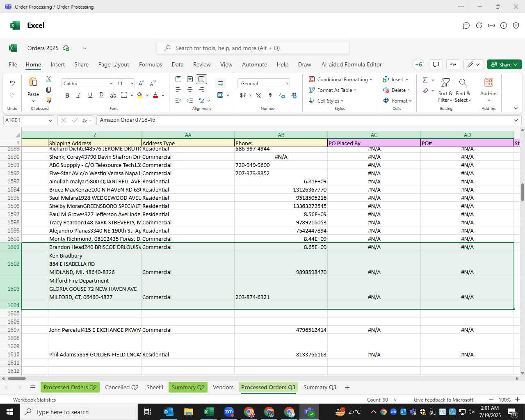
Task: Toggle Wrap Text on
Action: (x=221, y=83)
